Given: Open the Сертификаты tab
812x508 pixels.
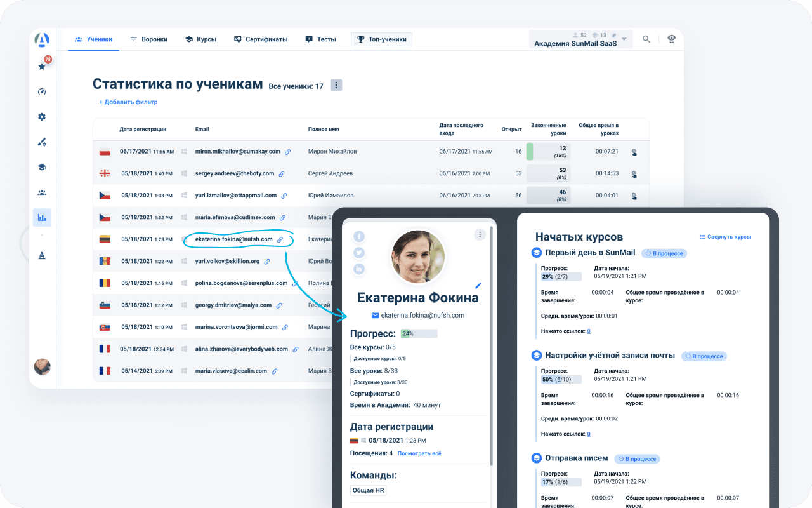Looking at the screenshot, I should tap(261, 39).
